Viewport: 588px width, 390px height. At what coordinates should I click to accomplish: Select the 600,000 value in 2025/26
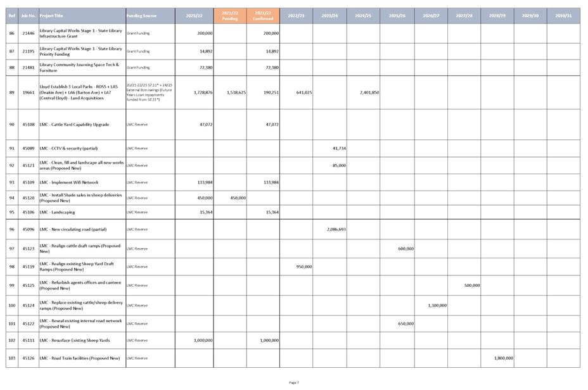tap(406, 248)
